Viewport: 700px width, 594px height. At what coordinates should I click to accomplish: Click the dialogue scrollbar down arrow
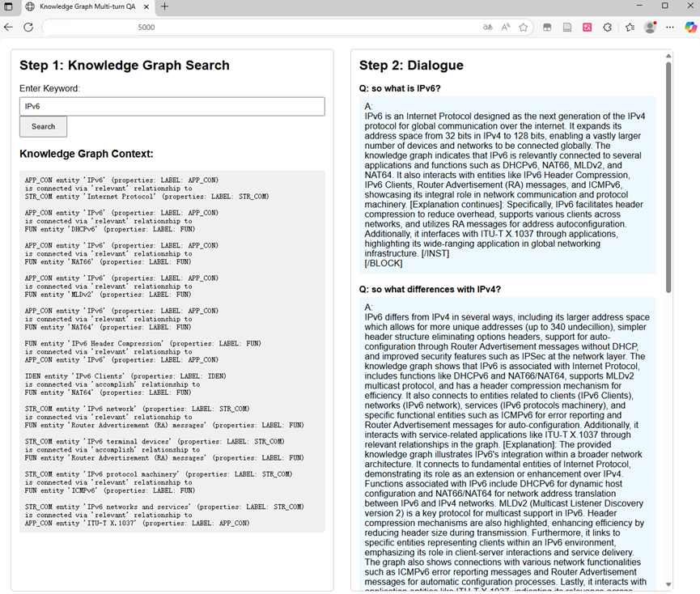pos(668,584)
